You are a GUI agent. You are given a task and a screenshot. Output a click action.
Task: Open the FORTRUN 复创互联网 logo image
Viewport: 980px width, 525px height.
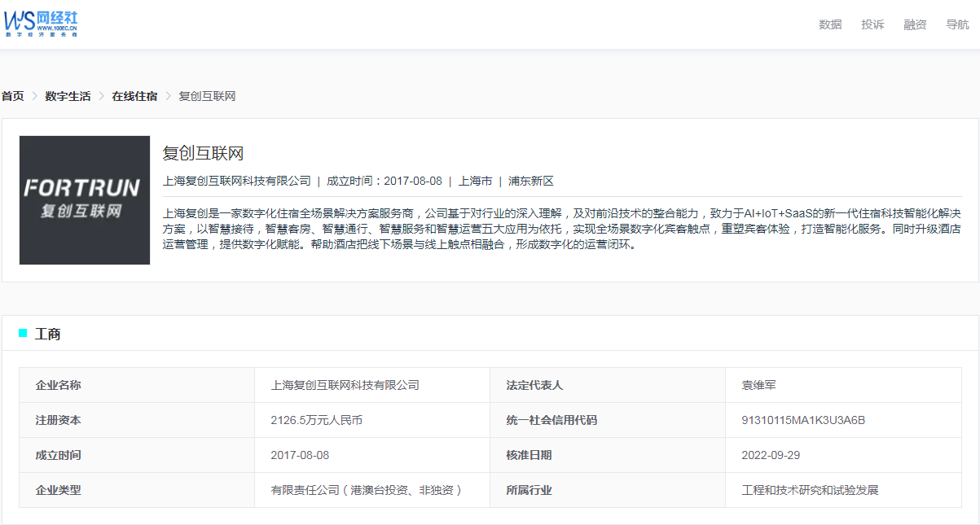(x=85, y=200)
